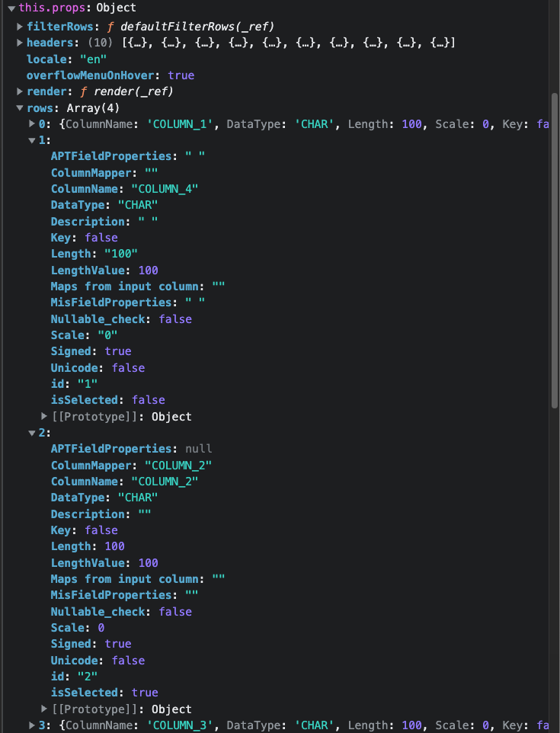Expand row 0 with COLUMN_1
Viewport: 560px width, 733px height.
(x=32, y=124)
